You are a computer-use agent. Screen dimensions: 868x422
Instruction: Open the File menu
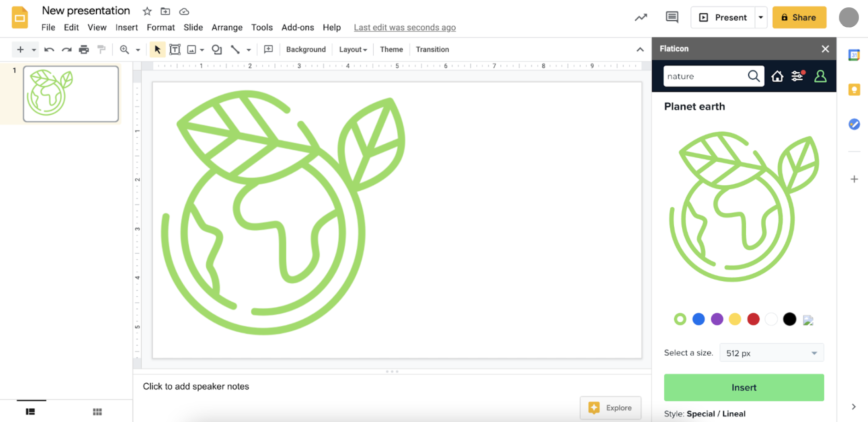tap(48, 27)
